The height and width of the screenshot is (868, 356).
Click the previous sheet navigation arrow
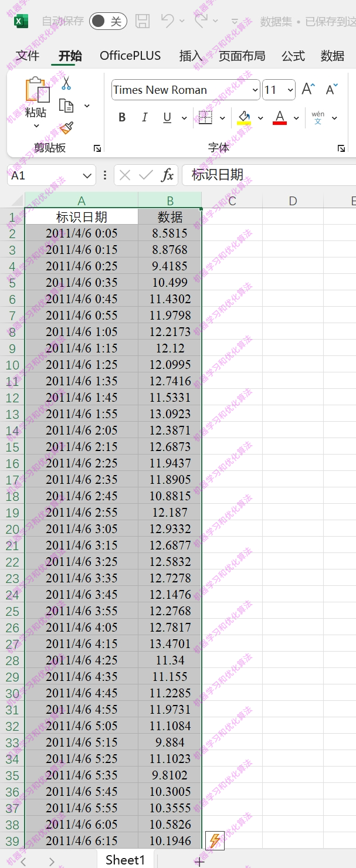tap(23, 862)
